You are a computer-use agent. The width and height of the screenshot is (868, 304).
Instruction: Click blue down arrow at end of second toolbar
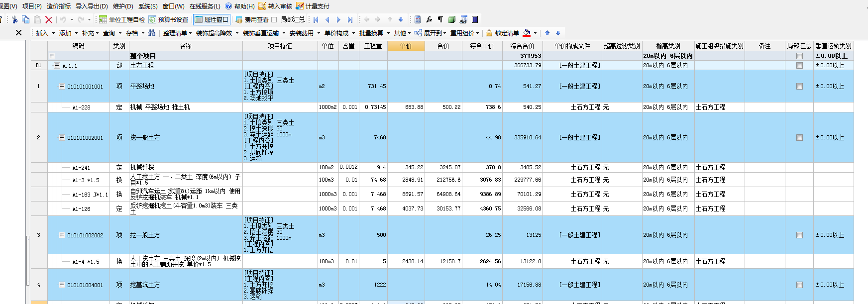(558, 33)
